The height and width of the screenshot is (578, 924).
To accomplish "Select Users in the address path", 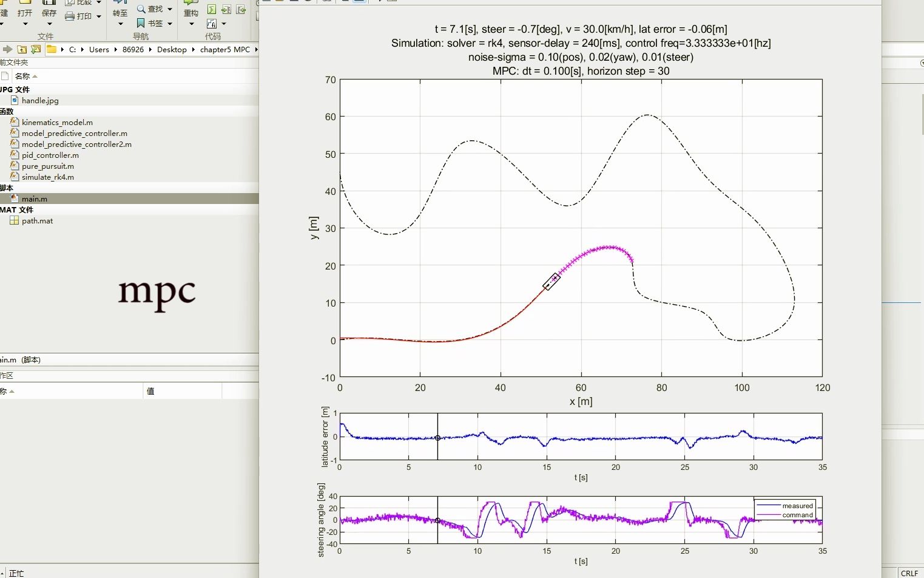I will click(x=99, y=49).
